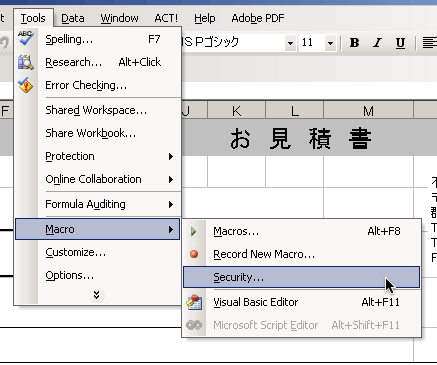
Task: Expand the Protection submenu
Action: point(97,156)
